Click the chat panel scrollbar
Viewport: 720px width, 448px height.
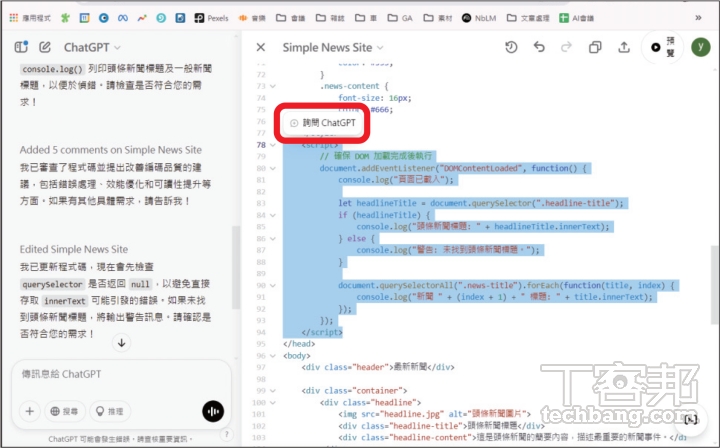(x=236, y=267)
